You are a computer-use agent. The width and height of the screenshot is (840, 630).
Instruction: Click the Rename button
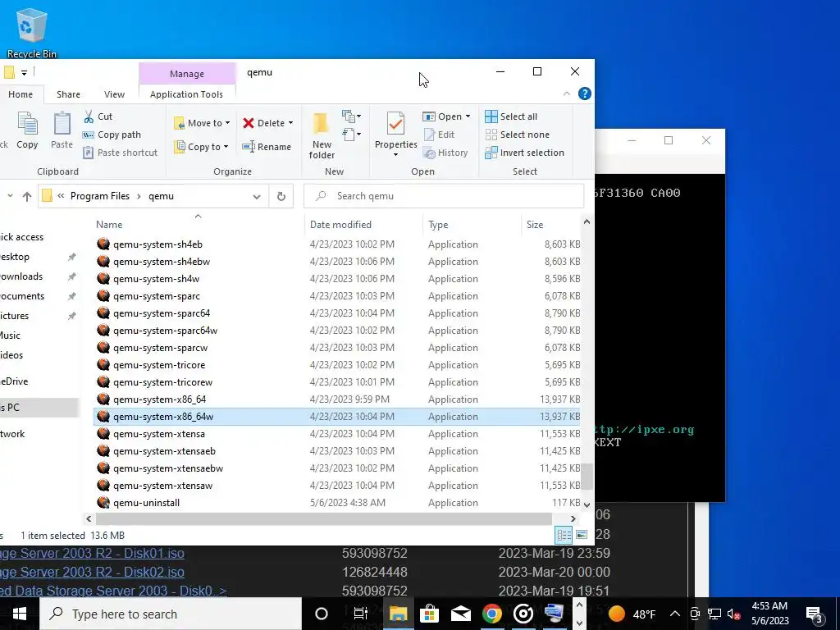tap(267, 147)
